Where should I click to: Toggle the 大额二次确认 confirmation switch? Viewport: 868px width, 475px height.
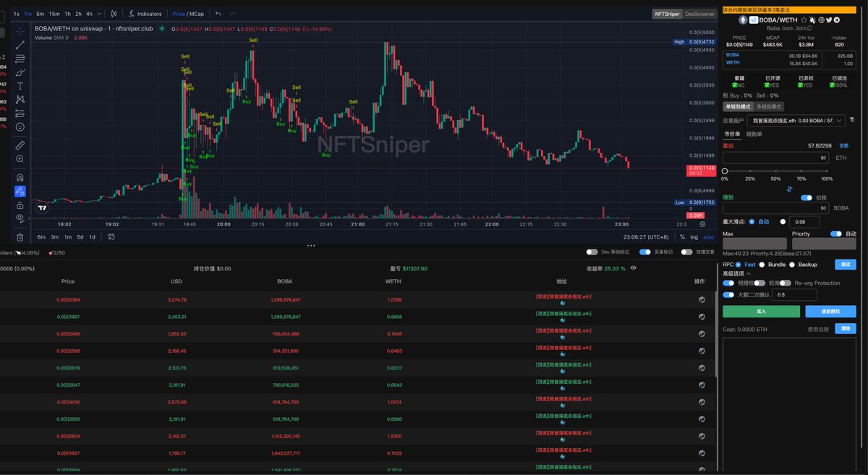click(x=728, y=295)
